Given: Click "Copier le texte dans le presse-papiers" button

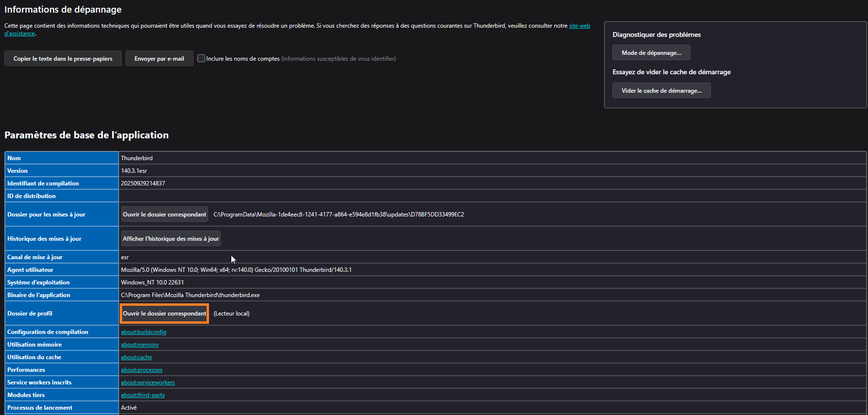Looking at the screenshot, I should pyautogui.click(x=63, y=59).
